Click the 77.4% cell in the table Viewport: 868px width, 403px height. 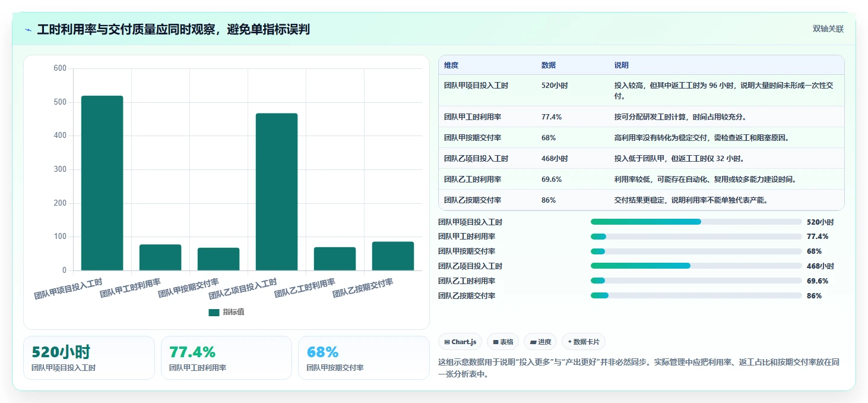(552, 117)
